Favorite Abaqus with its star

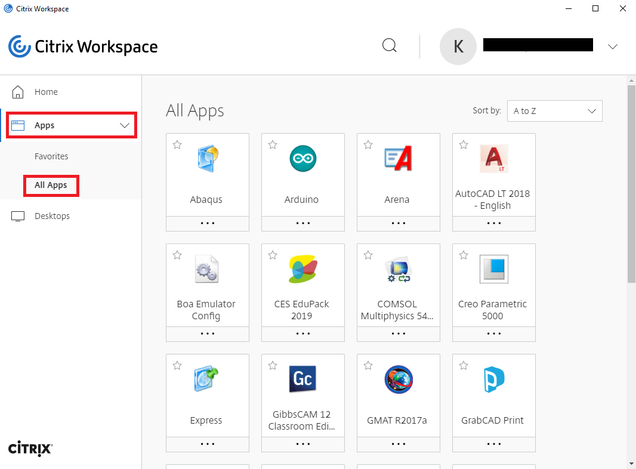177,145
